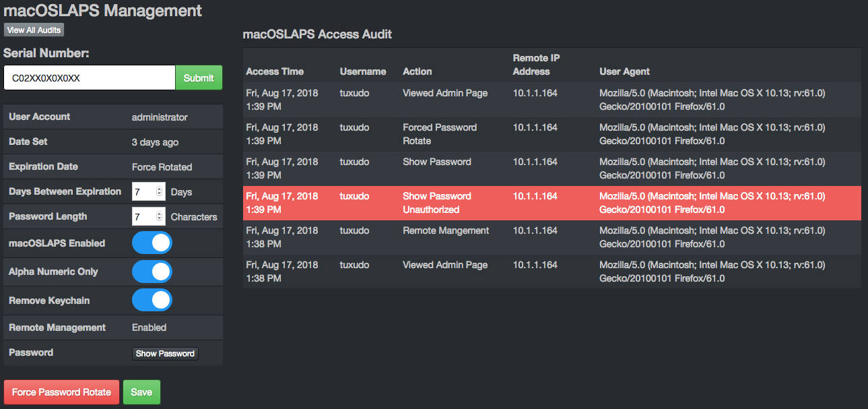Click the Username column header

(363, 71)
